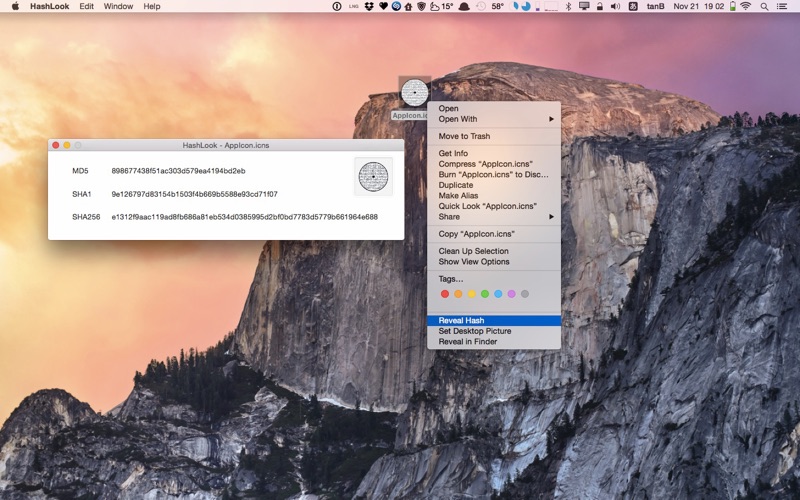This screenshot has height=500, width=800.
Task: Open the Apple menu
Action: click(x=15, y=6)
